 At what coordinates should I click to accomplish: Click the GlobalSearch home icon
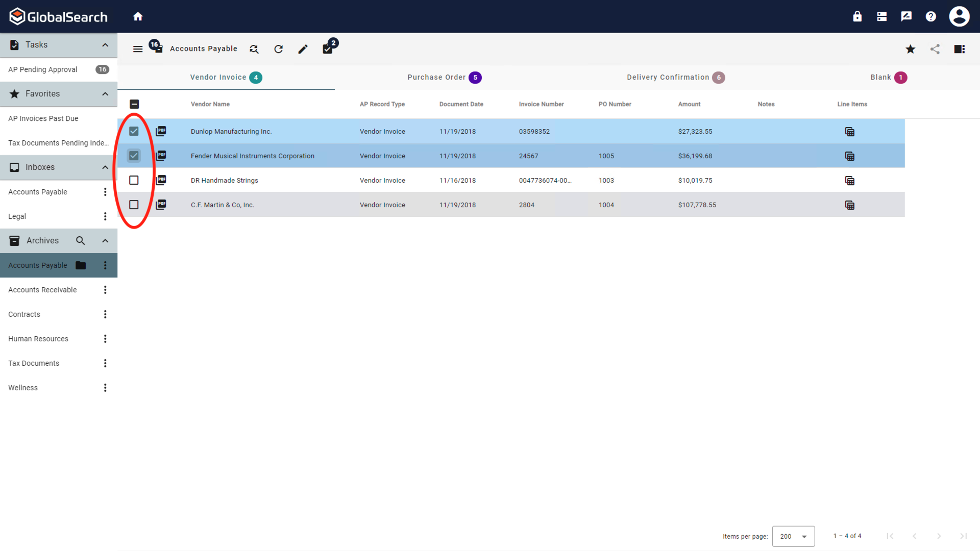pyautogui.click(x=138, y=16)
